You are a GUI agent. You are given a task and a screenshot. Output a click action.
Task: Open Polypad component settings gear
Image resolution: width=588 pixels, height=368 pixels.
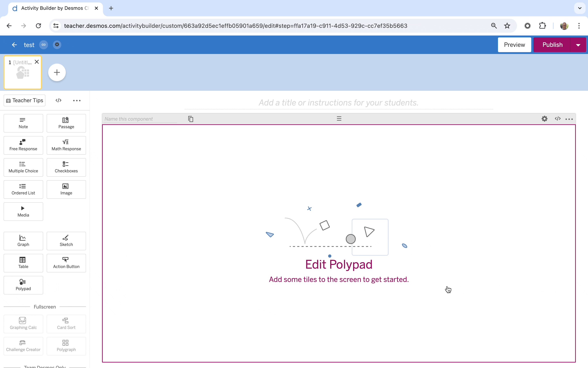tap(545, 119)
